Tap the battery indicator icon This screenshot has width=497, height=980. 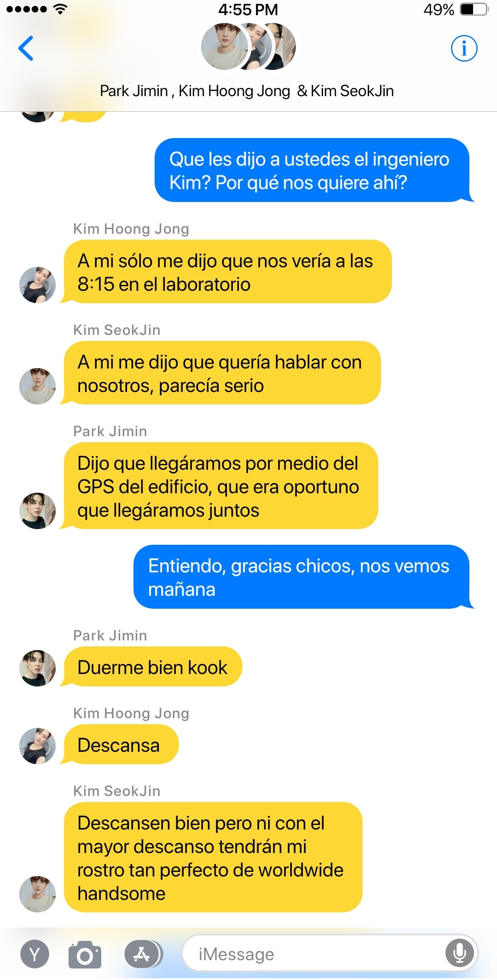pos(474,9)
